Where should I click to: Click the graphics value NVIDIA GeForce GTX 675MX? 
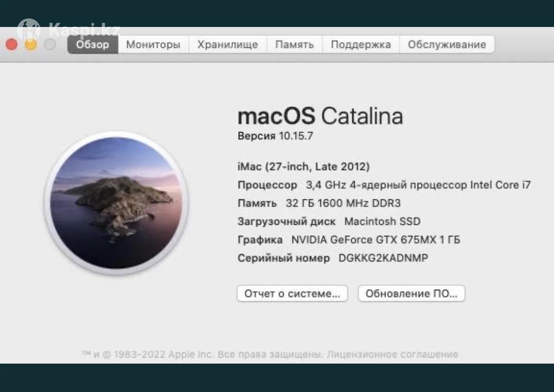[x=375, y=240]
